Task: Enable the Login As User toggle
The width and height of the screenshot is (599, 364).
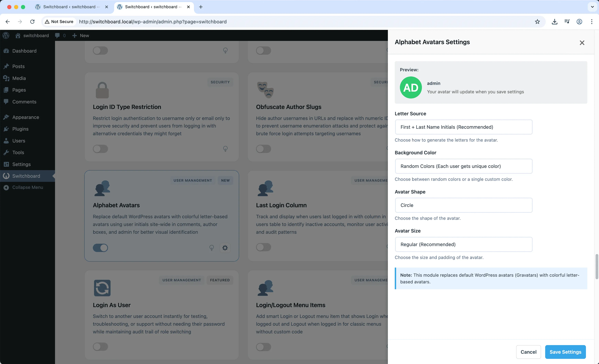Action: (x=100, y=347)
